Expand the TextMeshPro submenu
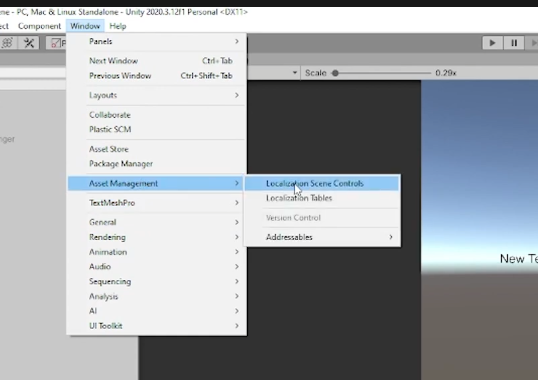 (x=157, y=203)
